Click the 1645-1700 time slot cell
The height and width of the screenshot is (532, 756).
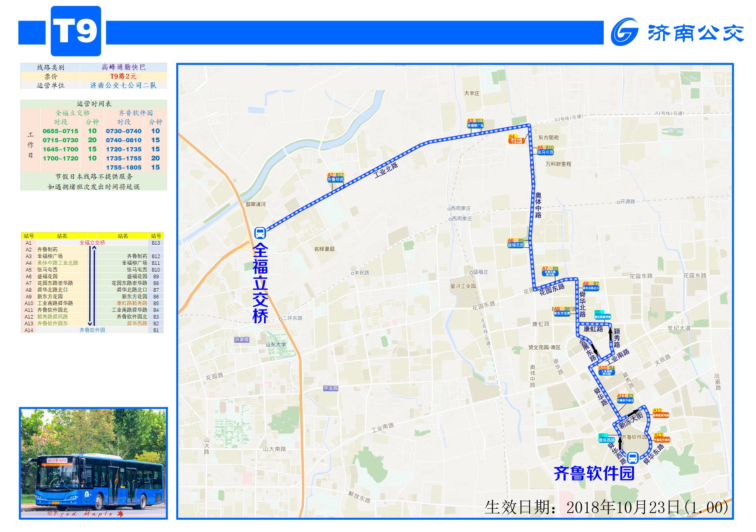pos(60,149)
